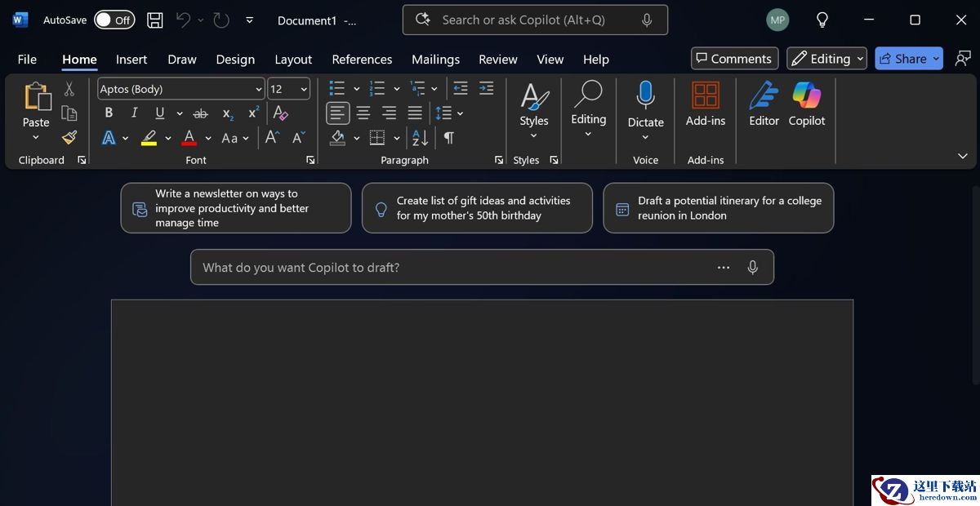Apply bullet list formatting
Viewport: 980px width, 506px height.
coord(336,88)
